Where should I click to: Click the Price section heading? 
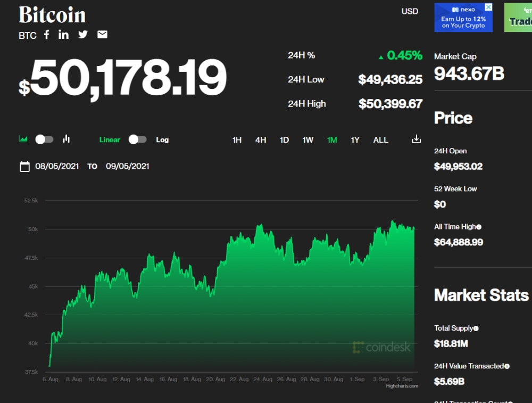coord(453,118)
